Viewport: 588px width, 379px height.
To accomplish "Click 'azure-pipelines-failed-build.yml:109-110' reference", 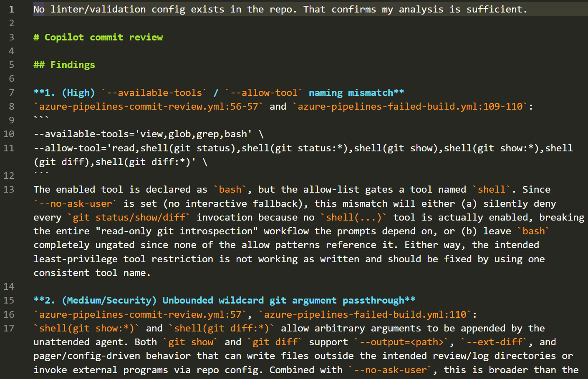I will pos(410,106).
